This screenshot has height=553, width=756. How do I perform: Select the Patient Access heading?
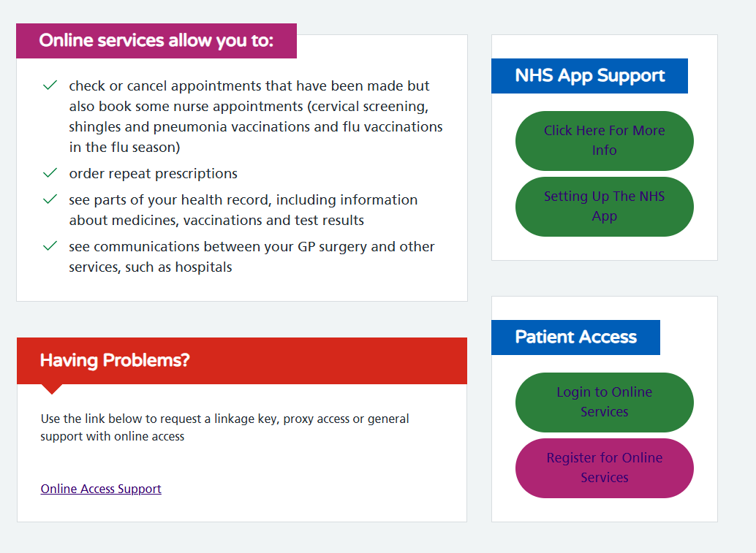click(x=575, y=337)
